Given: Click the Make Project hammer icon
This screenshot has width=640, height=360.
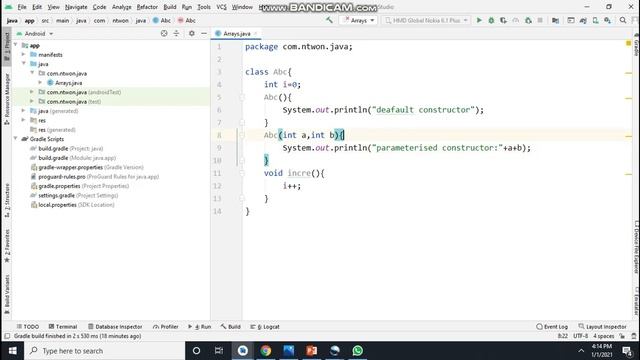Looking at the screenshot, I should pyautogui.click(x=329, y=20).
